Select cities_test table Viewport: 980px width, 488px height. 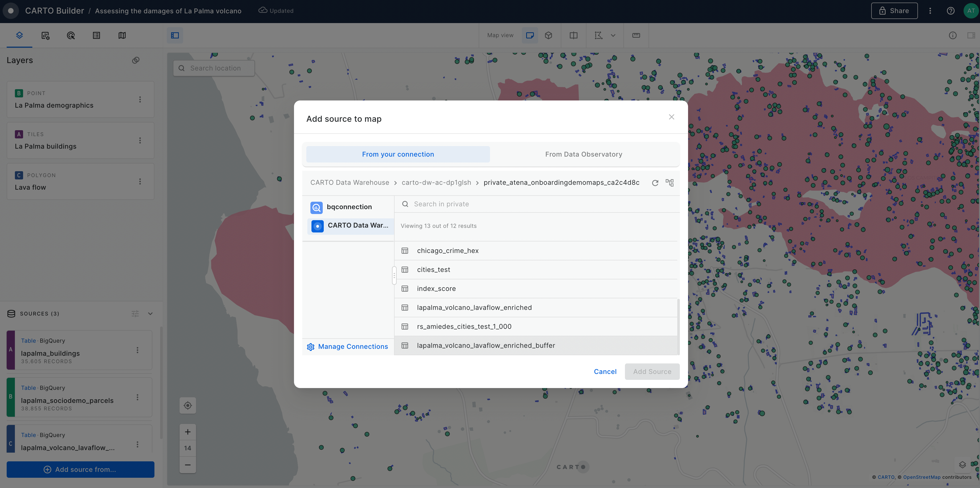536,270
